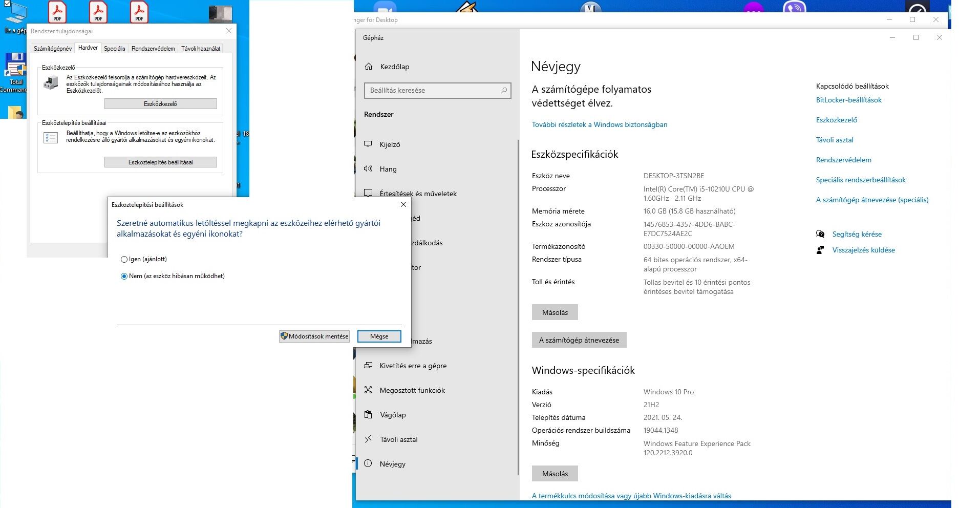Open the Névjegy info icon
The image size is (980, 508).
[x=368, y=463]
